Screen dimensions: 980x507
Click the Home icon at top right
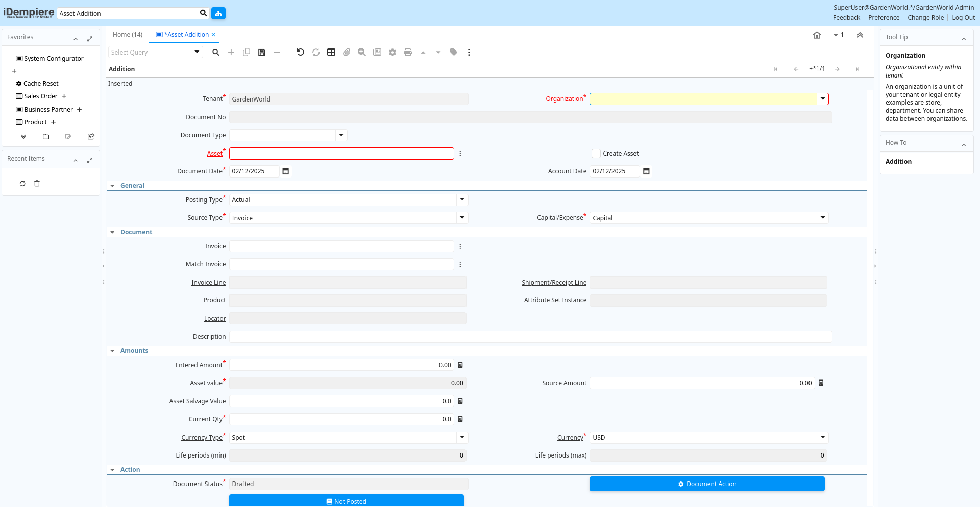point(817,35)
